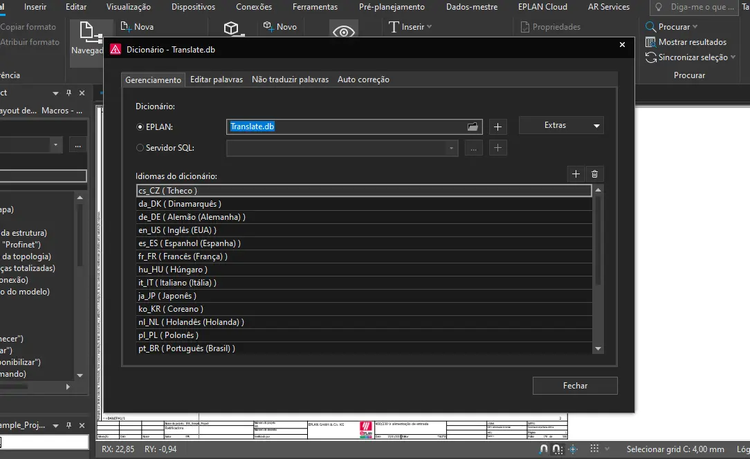
Task: Select the Servidor SQL radio button
Action: (140, 148)
